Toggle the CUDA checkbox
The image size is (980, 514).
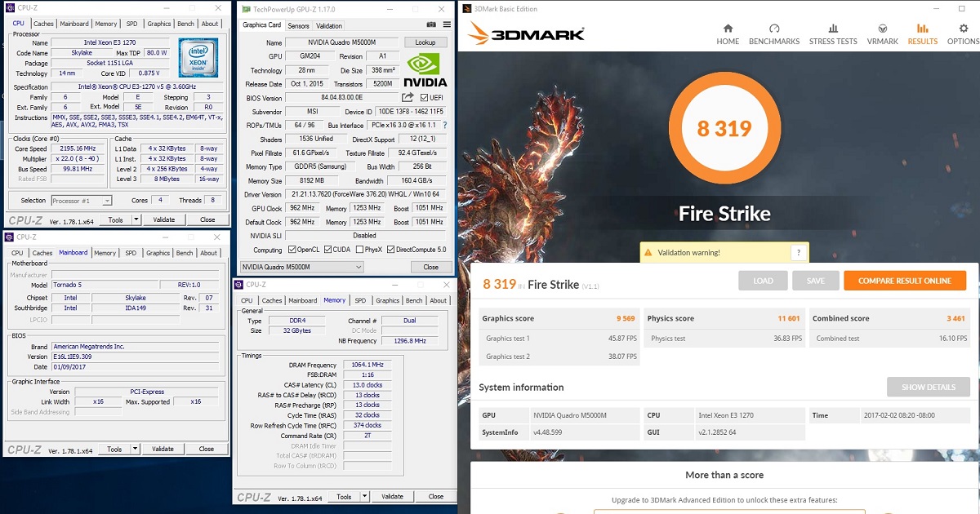click(x=327, y=250)
